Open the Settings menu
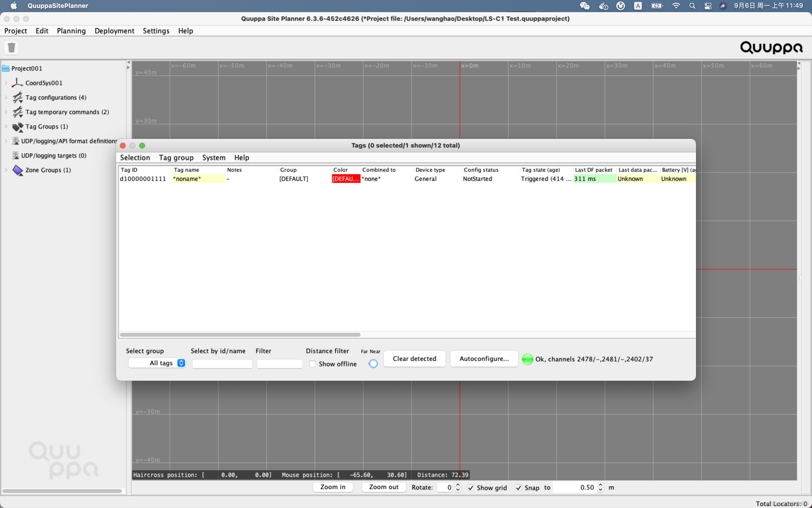The width and height of the screenshot is (812, 508). tap(156, 31)
